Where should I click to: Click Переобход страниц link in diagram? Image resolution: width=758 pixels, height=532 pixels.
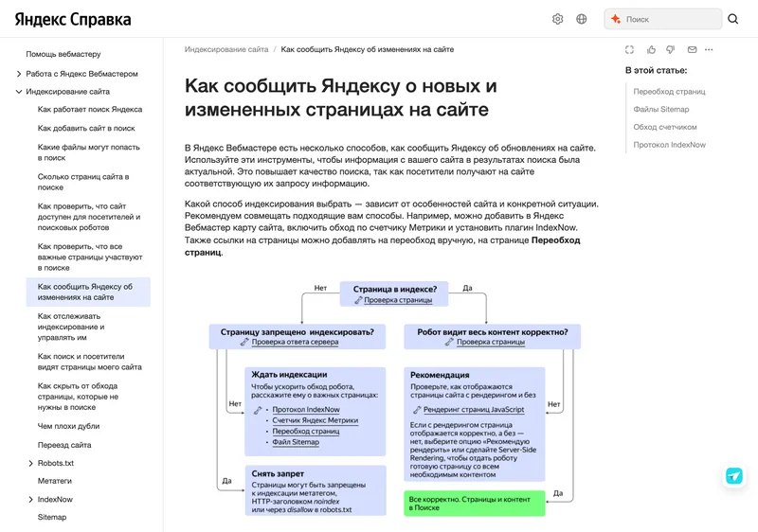click(x=305, y=431)
